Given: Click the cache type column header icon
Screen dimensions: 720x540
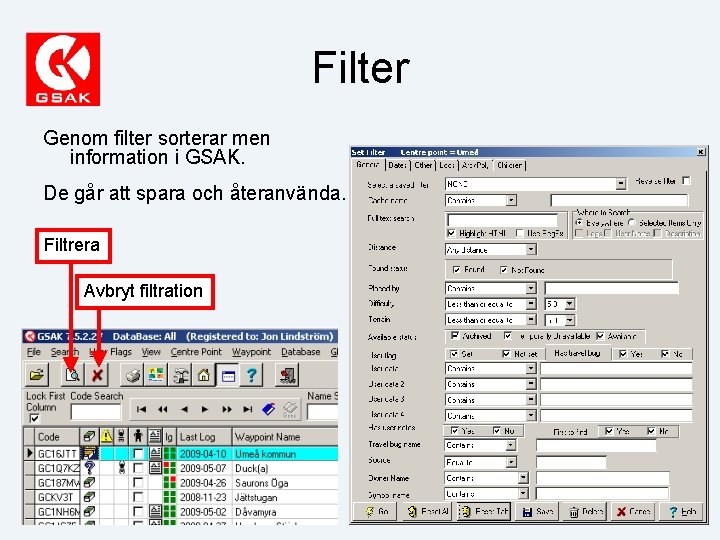Looking at the screenshot, I should click(x=90, y=436).
